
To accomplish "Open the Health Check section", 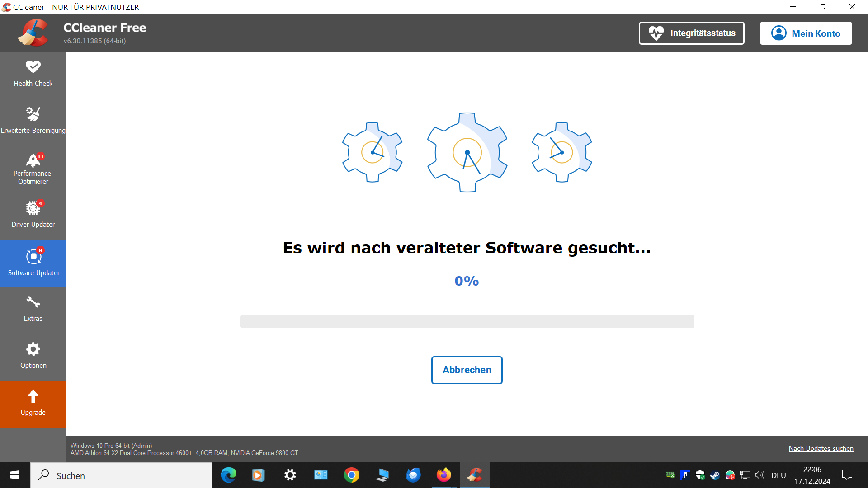I will (33, 75).
